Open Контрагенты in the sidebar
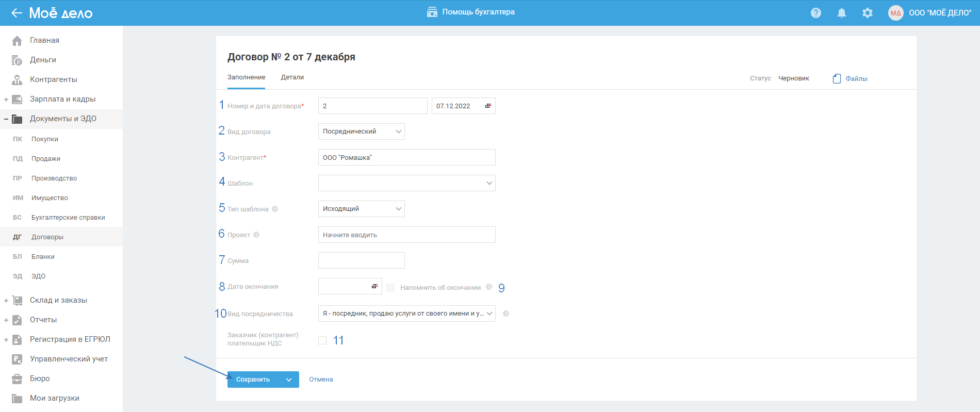This screenshot has height=412, width=980. pyautogui.click(x=53, y=79)
